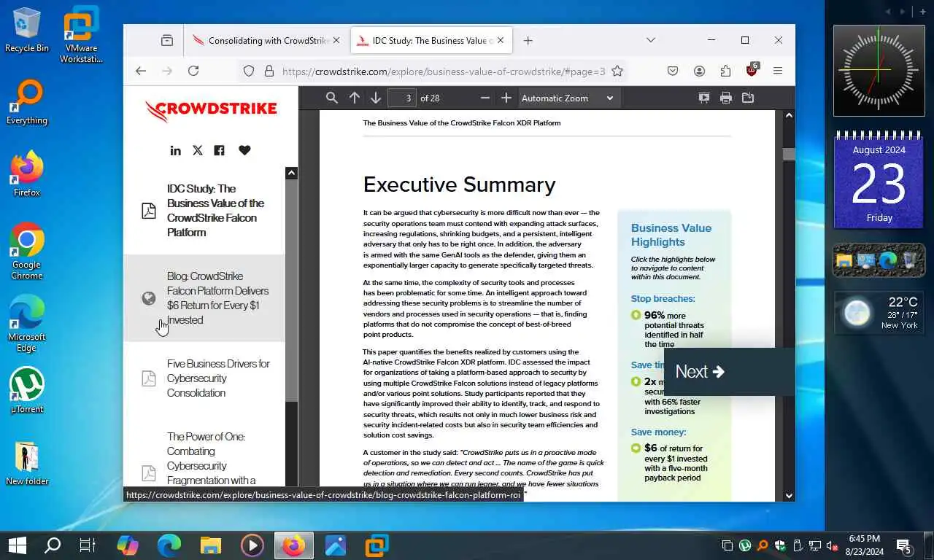Click the taskbar clock 6:45 PM
The height and width of the screenshot is (560, 934).
pos(864,545)
